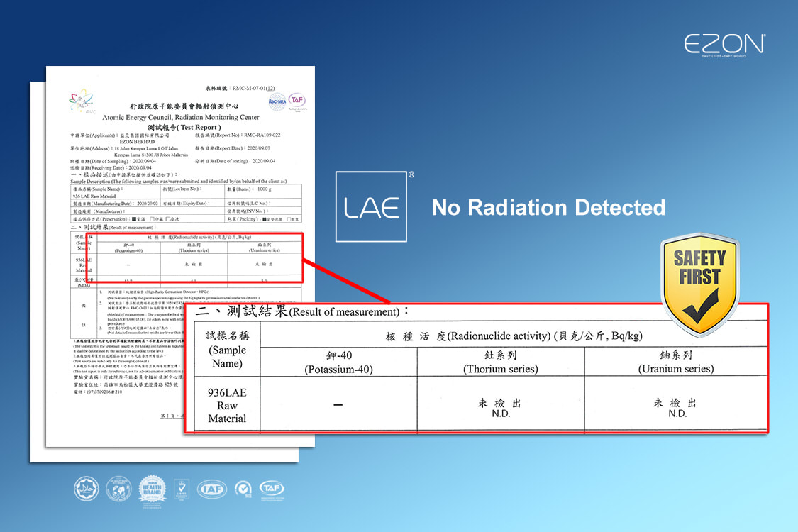Click the EZON logo in the corner
The height and width of the screenshot is (532, 798).
pyautogui.click(x=724, y=45)
